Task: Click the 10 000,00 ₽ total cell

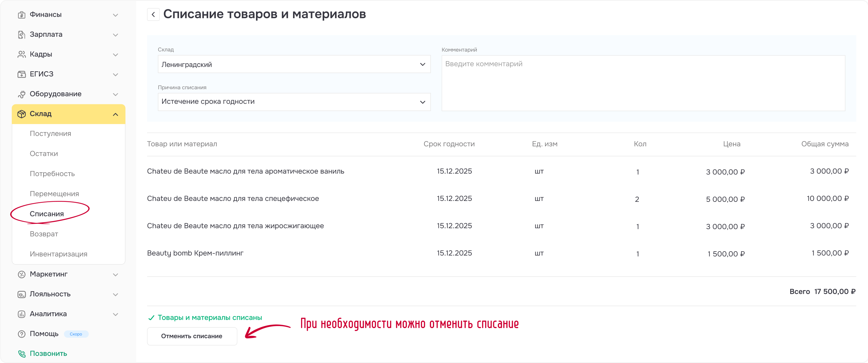Action: click(x=828, y=199)
